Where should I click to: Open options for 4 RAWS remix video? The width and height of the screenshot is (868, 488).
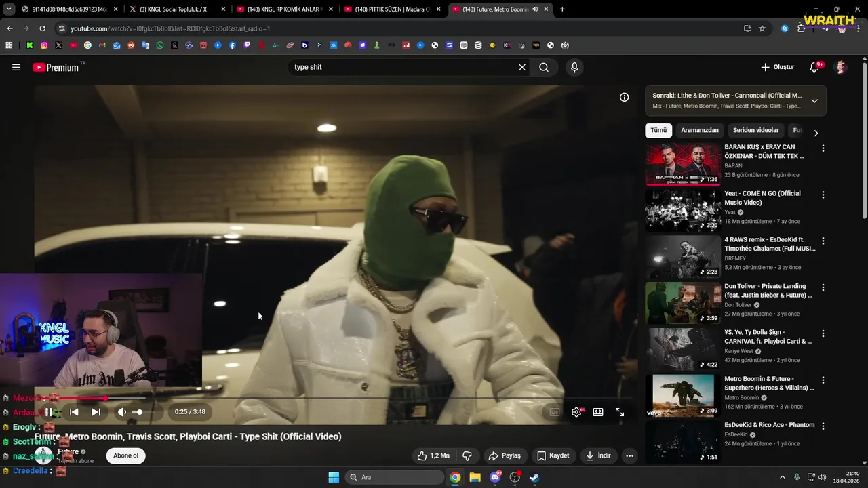[x=823, y=241]
